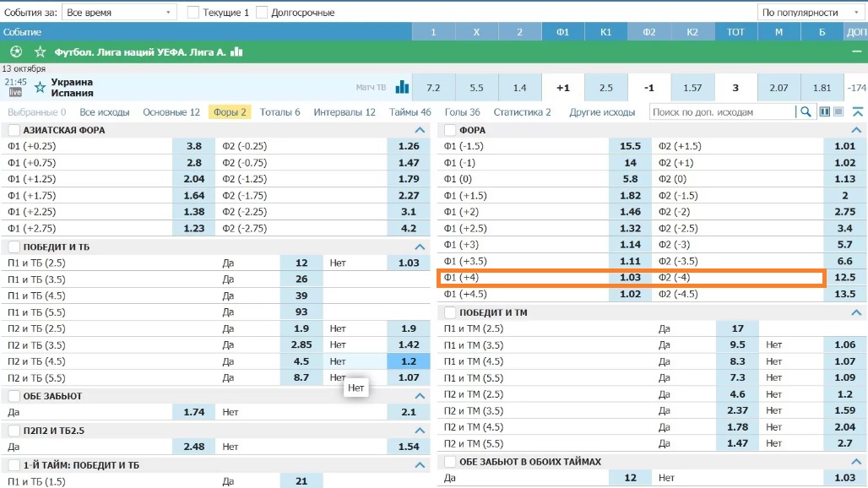Click the Поиск по доп. исходам field
Screen dimensions: 868x488
click(x=723, y=111)
